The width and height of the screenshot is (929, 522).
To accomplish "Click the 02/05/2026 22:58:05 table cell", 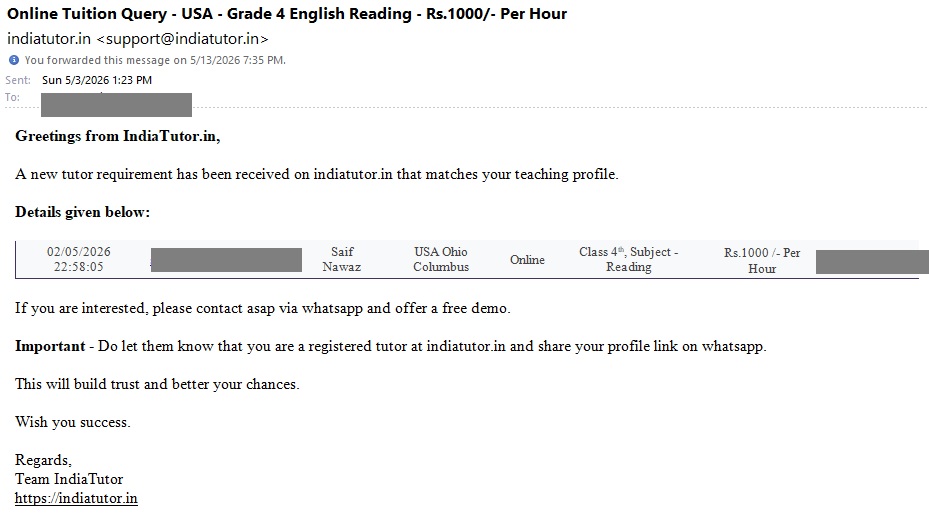I will [79, 260].
